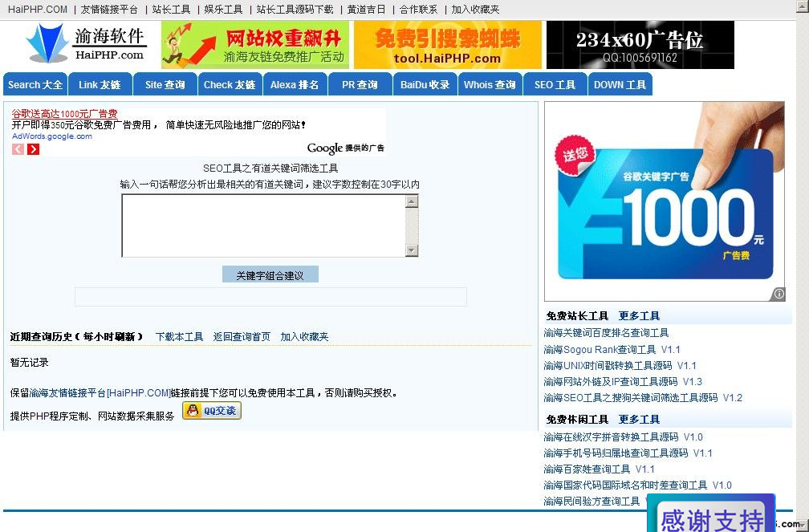Show the previous ad with the left arrow
809x532 pixels.
(x=18, y=149)
